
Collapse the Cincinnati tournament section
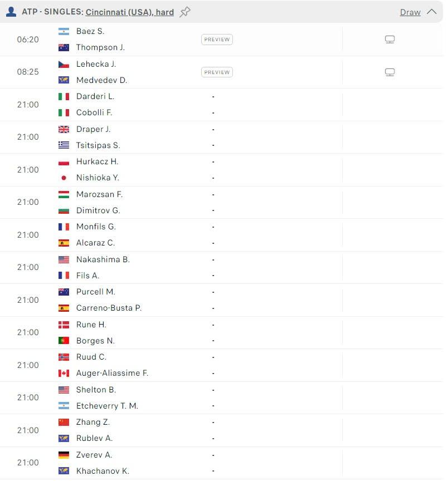(x=431, y=12)
